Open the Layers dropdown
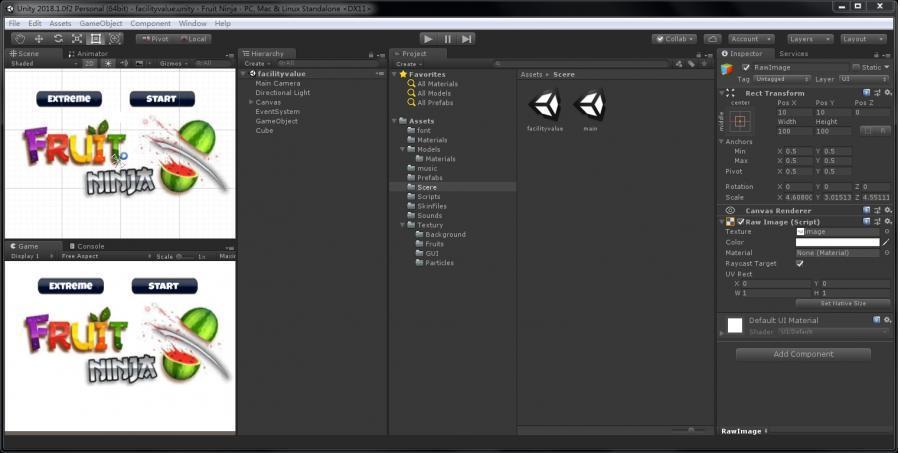The height and width of the screenshot is (453, 900). tap(809, 39)
